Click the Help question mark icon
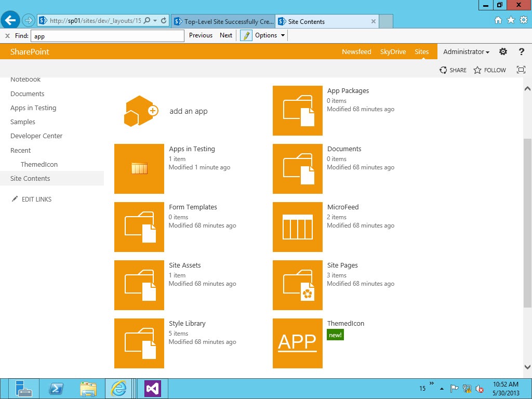532x399 pixels. 521,51
